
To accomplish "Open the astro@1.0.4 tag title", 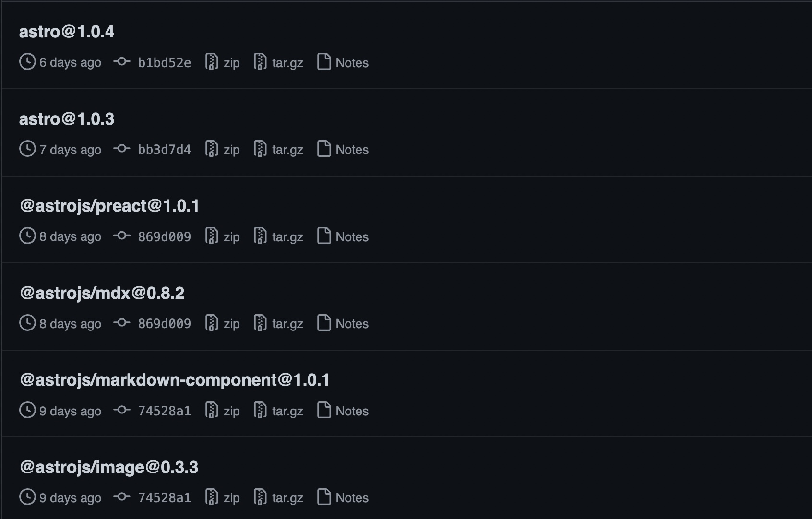I will coord(67,32).
